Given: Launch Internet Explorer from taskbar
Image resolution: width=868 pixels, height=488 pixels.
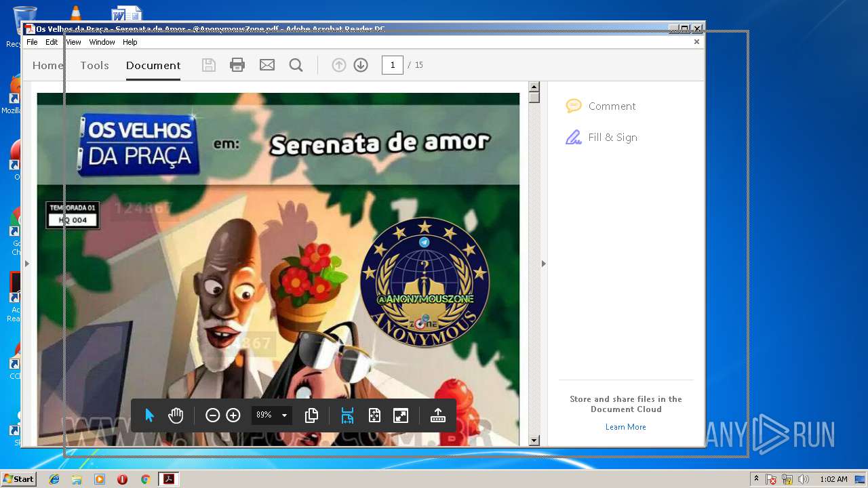Looking at the screenshot, I should click(54, 479).
